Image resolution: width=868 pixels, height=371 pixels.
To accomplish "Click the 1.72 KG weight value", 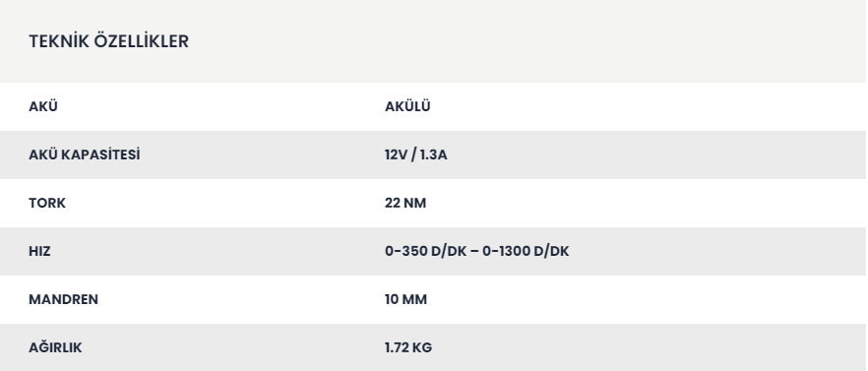I will click(408, 347).
